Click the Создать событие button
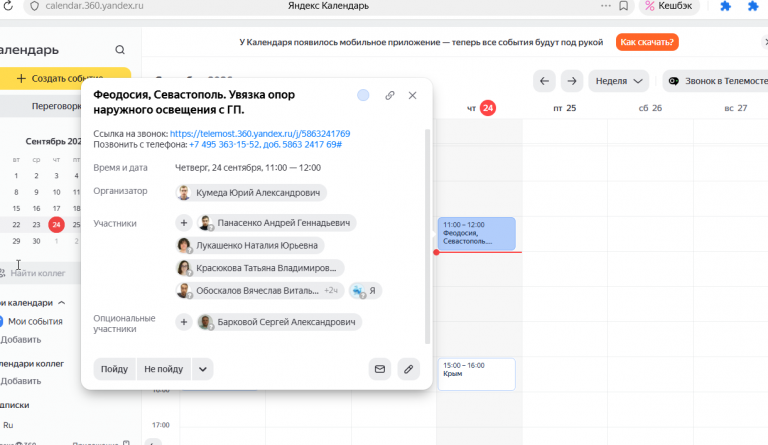The image size is (768, 445). pos(65,78)
